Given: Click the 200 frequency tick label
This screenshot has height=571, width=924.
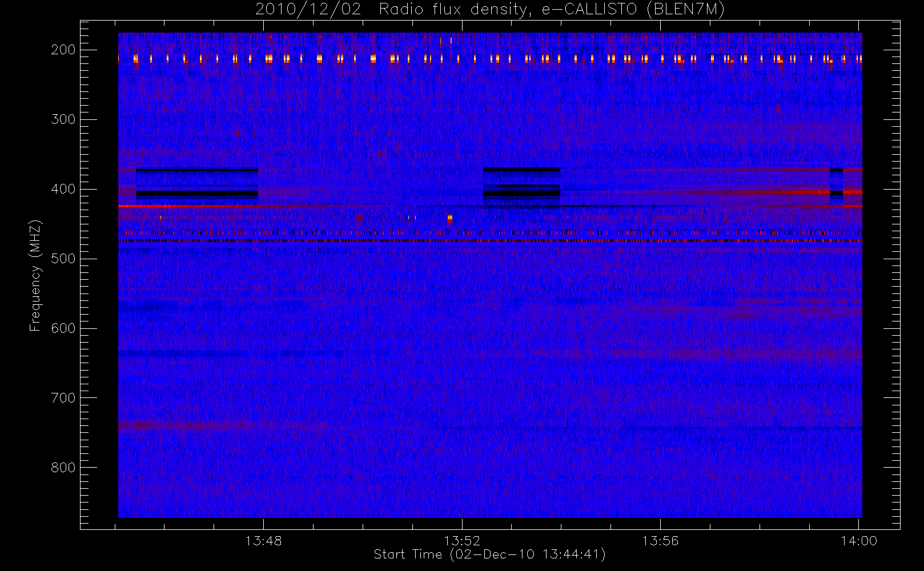Looking at the screenshot, I should point(63,50).
